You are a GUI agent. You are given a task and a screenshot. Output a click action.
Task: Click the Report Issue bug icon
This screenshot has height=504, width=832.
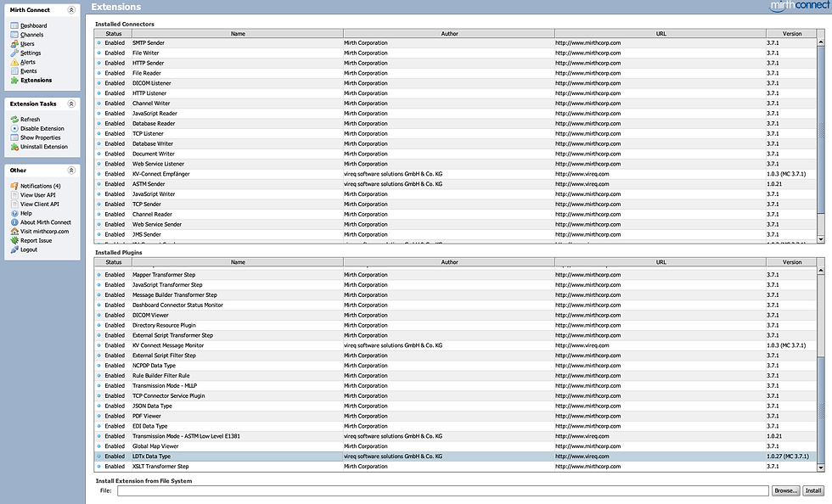pos(14,240)
